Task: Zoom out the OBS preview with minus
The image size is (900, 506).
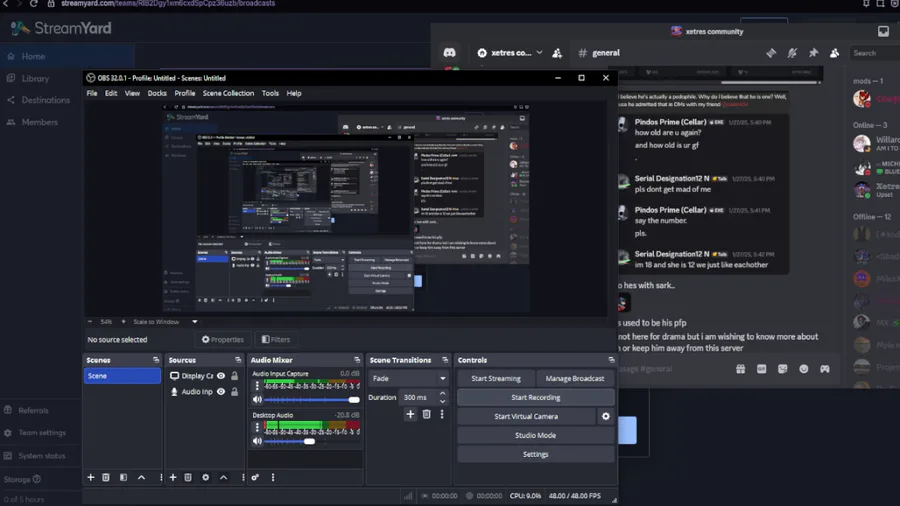Action: [90, 322]
